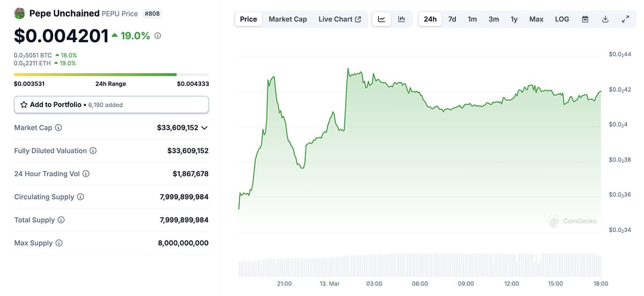644x296 pixels.
Task: Click star icon in Add to Portfolio
Action: point(24,105)
